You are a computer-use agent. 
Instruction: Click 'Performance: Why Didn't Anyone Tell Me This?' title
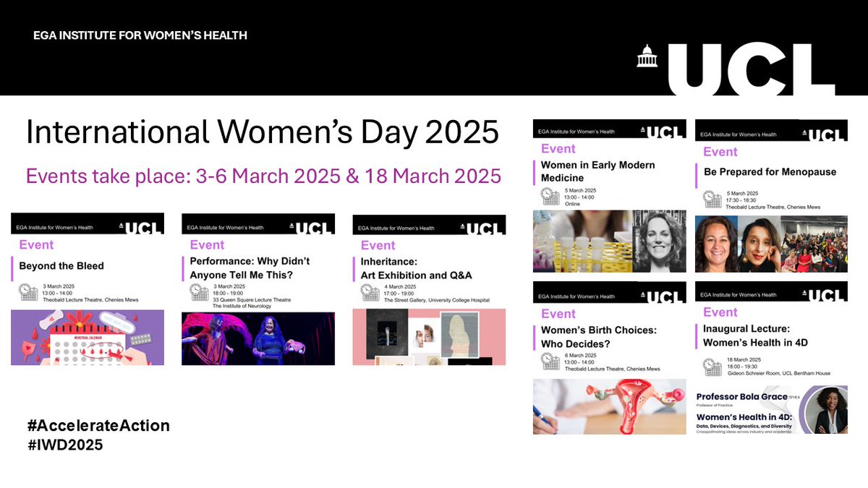tap(250, 267)
